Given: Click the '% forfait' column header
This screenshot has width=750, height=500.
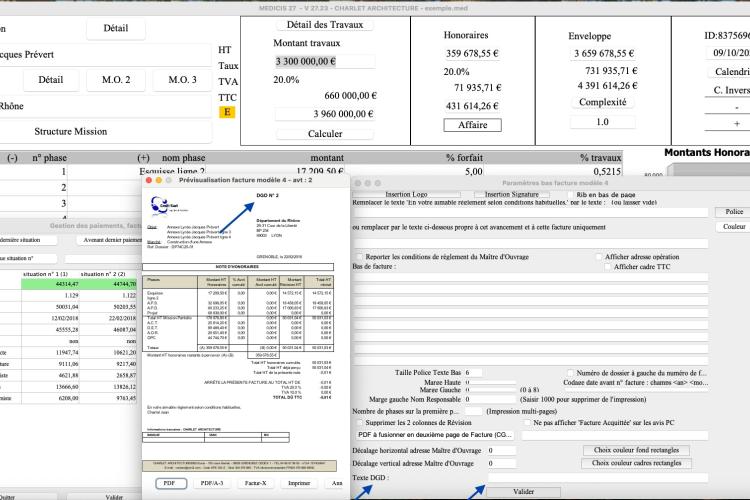Looking at the screenshot, I should [463, 158].
